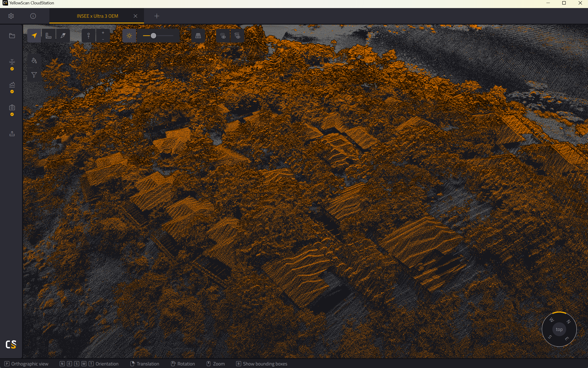Click the YellowScan CS logo

click(x=11, y=344)
